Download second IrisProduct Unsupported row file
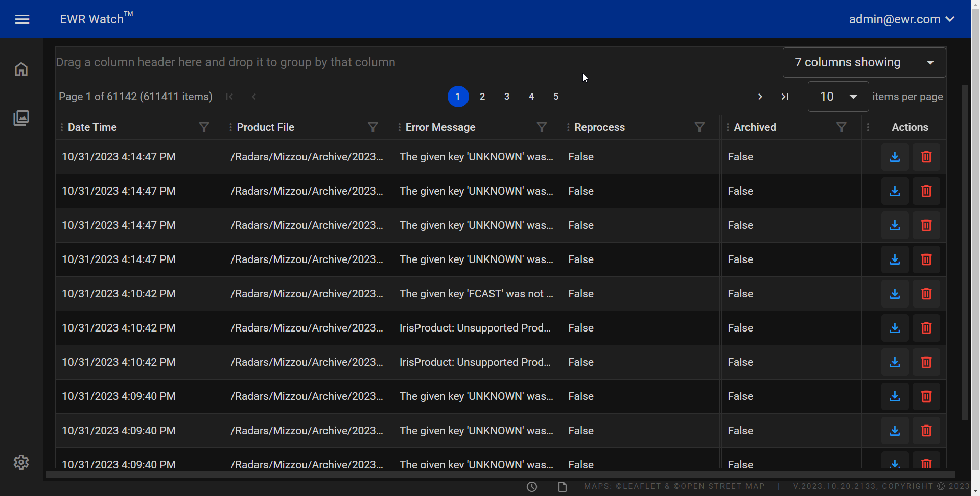This screenshot has height=496, width=980. [895, 362]
